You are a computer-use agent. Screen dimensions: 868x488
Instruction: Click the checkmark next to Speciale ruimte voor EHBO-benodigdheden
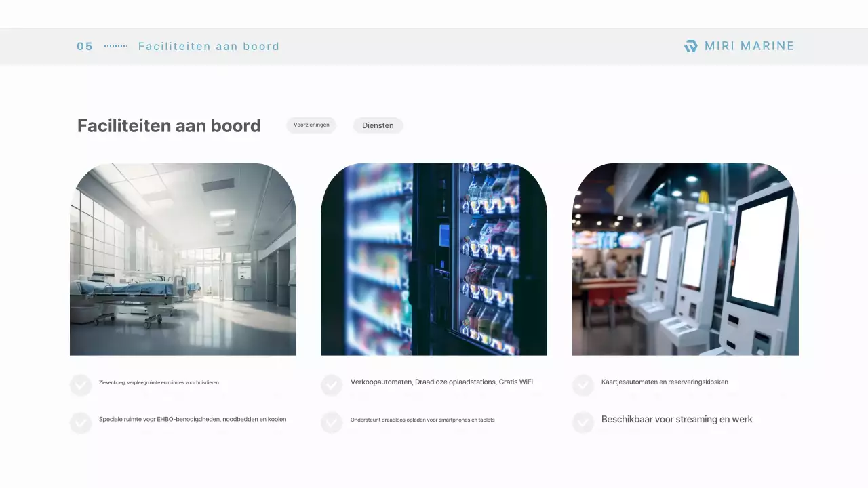pyautogui.click(x=81, y=422)
